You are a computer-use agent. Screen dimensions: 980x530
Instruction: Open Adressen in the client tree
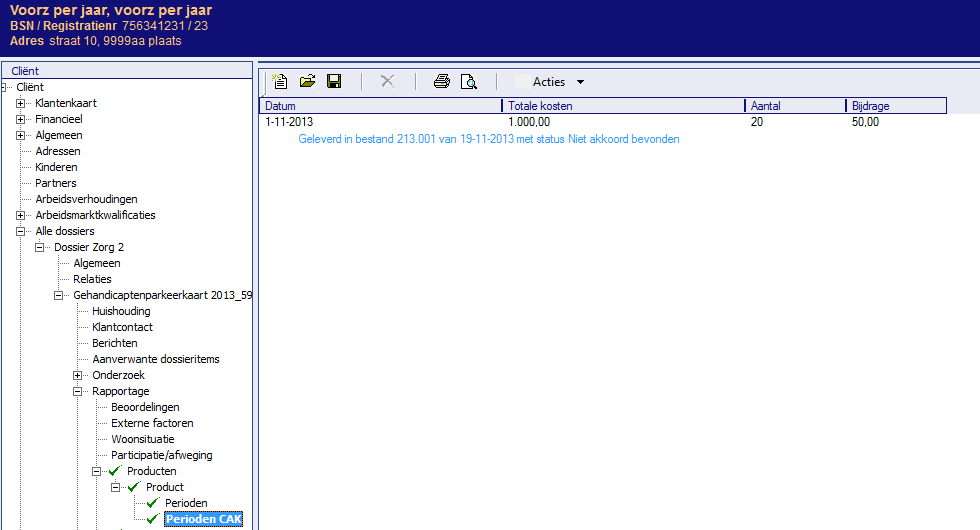[58, 151]
